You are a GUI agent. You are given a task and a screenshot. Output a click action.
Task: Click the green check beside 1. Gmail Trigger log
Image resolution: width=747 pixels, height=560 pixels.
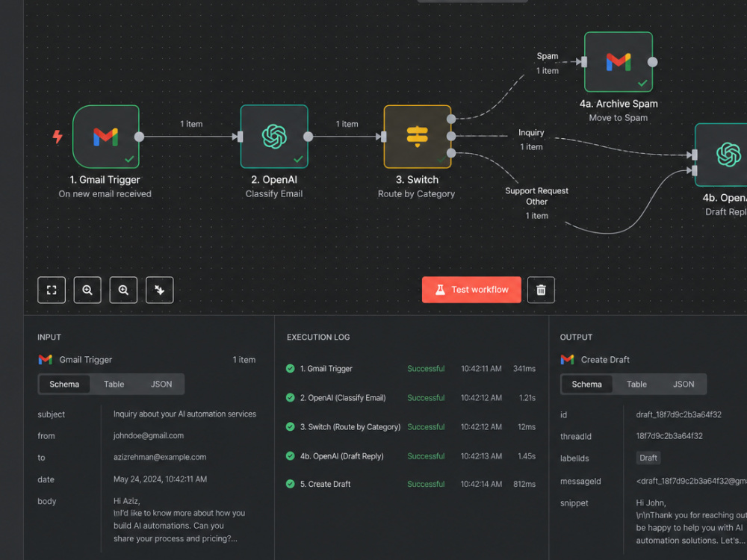(290, 369)
